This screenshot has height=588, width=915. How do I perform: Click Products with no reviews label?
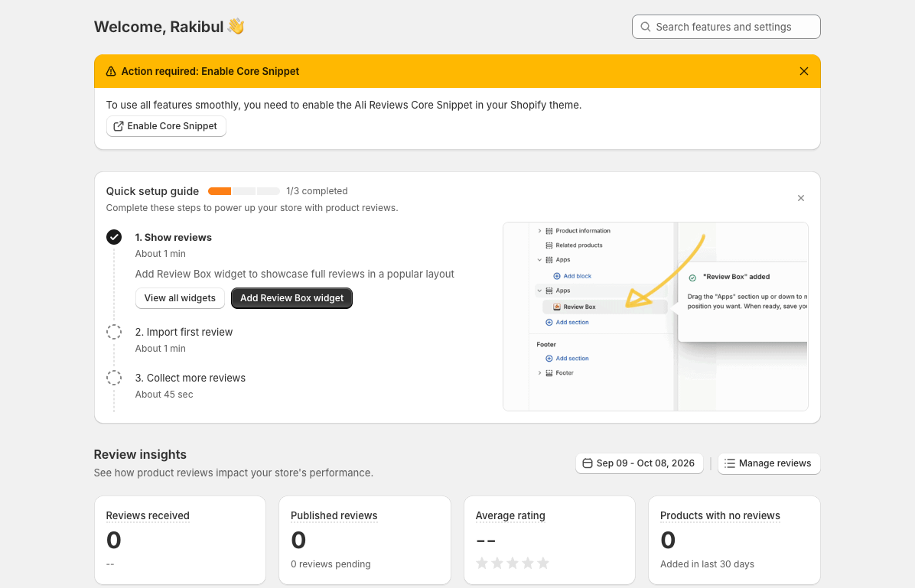coord(720,515)
